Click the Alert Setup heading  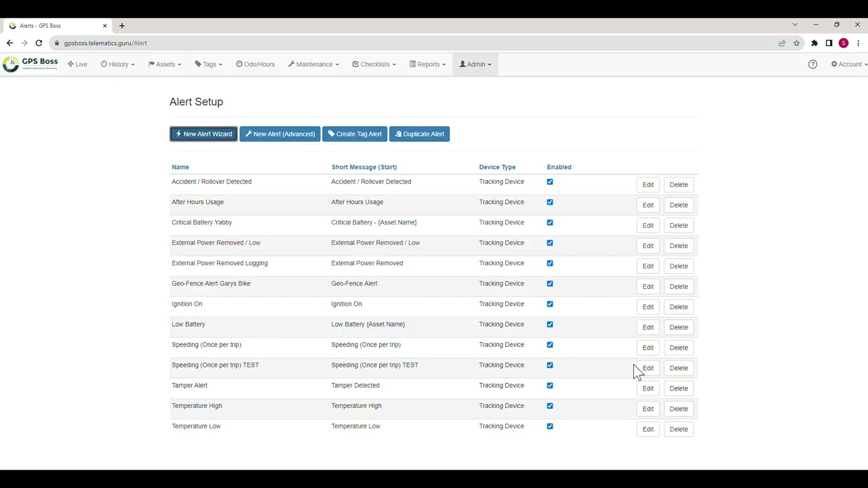tap(196, 102)
